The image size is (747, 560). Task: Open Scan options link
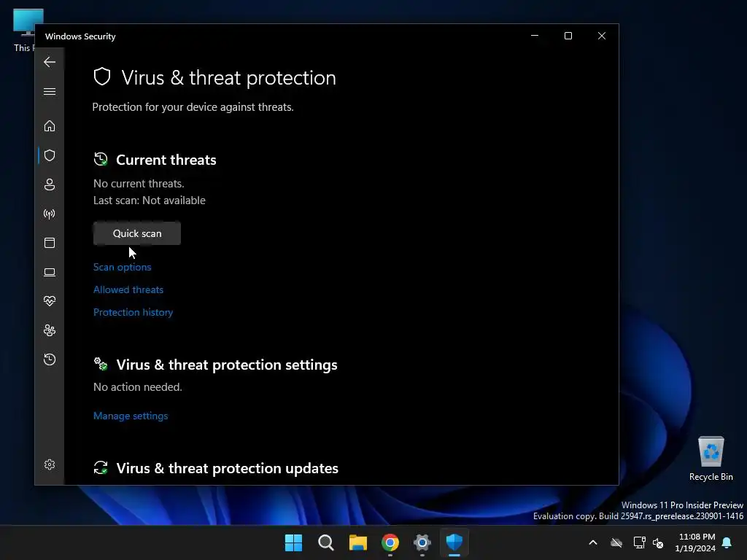point(123,267)
